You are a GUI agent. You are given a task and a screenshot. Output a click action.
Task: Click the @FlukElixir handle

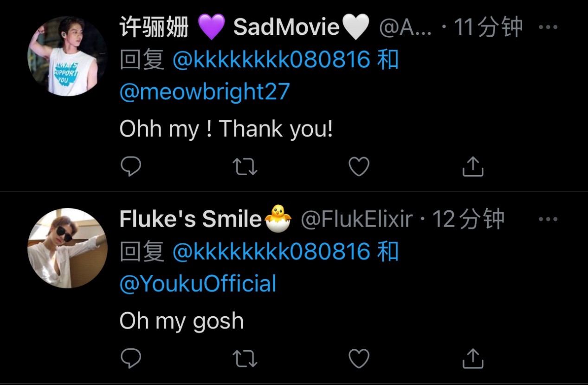356,219
